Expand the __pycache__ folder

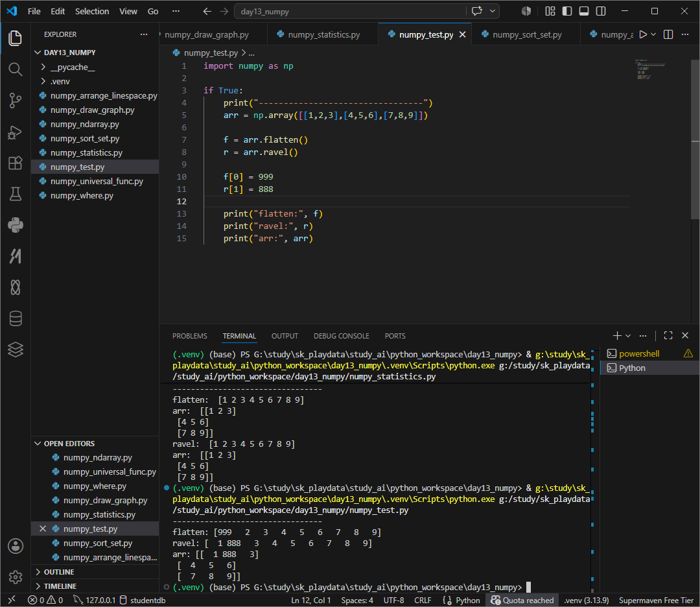pyautogui.click(x=95, y=67)
